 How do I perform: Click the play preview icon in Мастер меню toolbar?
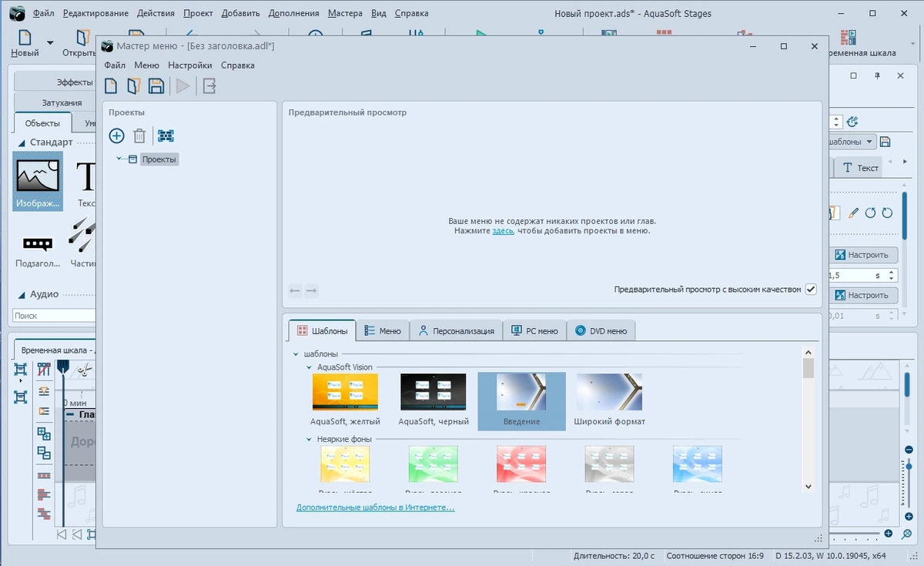pyautogui.click(x=183, y=85)
